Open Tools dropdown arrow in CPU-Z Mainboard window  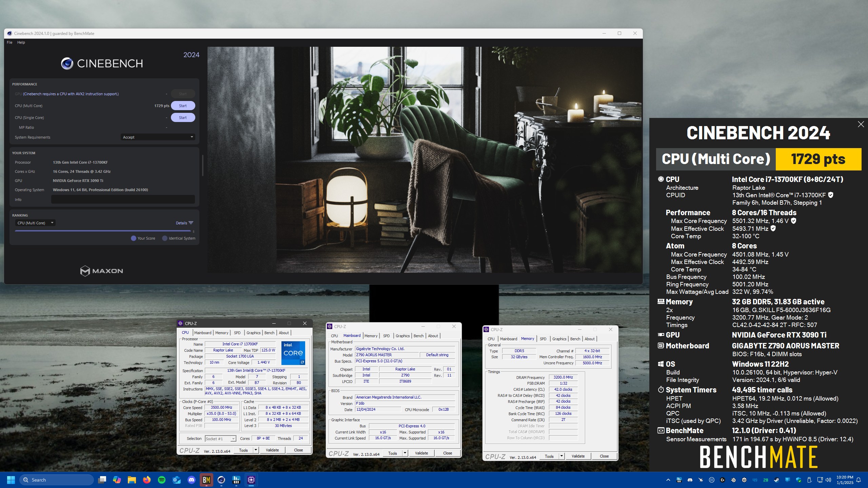(x=405, y=453)
